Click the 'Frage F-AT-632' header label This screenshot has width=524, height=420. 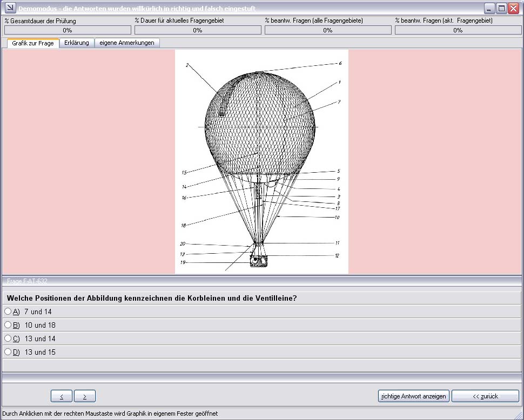click(27, 281)
